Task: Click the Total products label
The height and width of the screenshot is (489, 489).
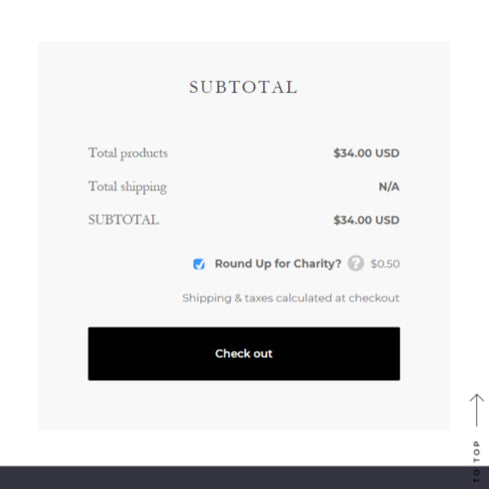Action: tap(128, 153)
